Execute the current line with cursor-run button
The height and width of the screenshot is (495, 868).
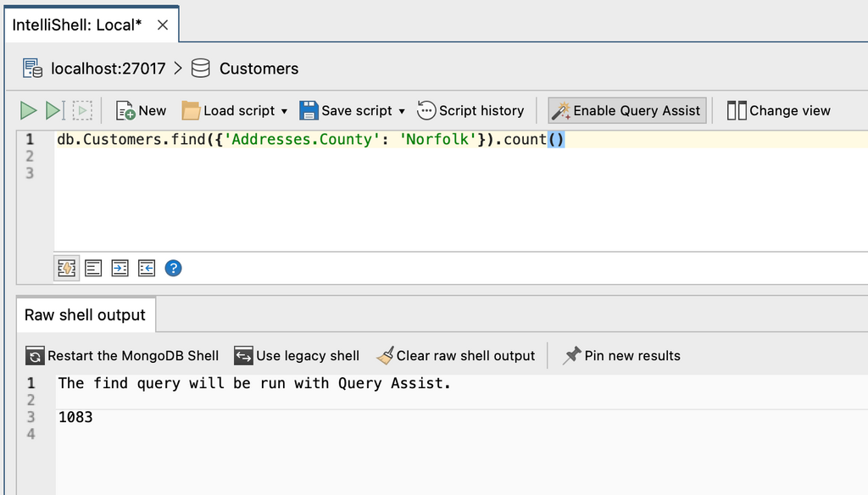click(x=54, y=110)
